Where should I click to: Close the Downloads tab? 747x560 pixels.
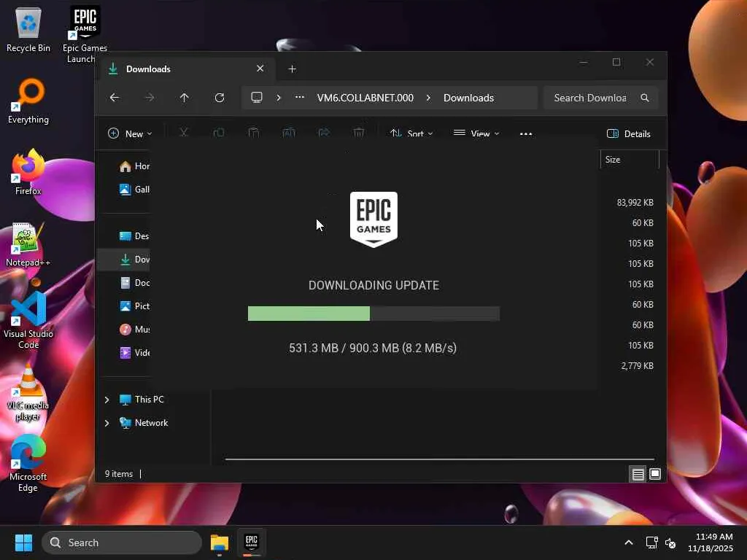[x=260, y=69]
